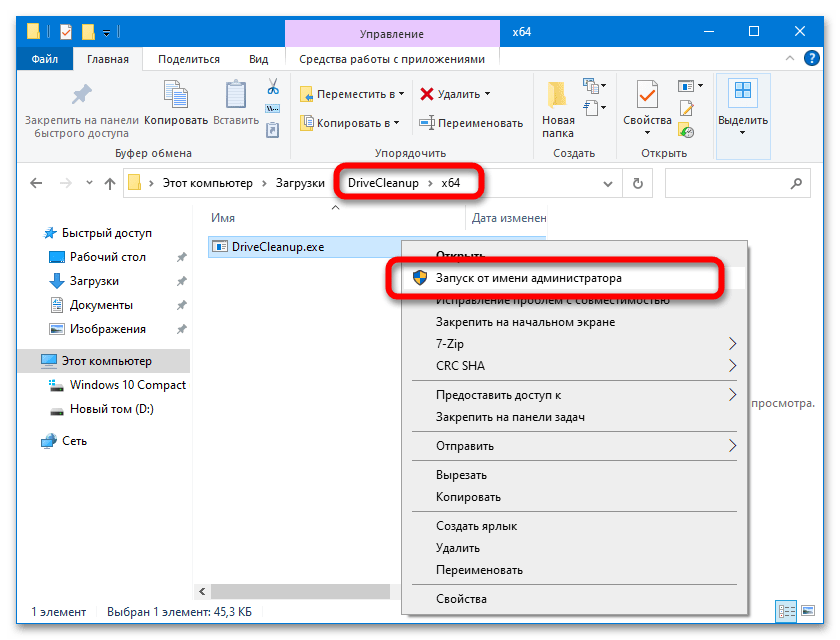Screen dimensions: 840x640
Task: Collapse the ribbon with the chevron
Action: pyautogui.click(x=790, y=58)
